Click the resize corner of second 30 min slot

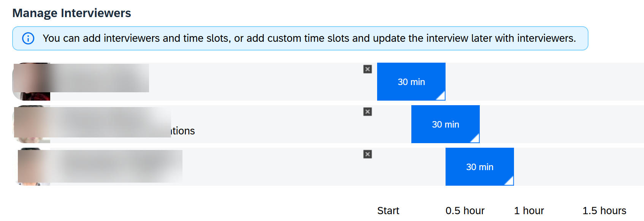[475, 139]
